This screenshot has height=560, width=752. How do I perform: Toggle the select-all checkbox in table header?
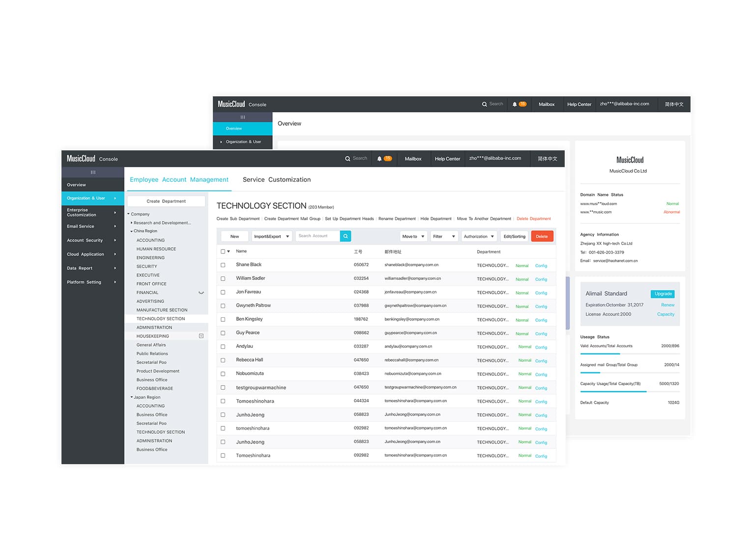click(223, 252)
